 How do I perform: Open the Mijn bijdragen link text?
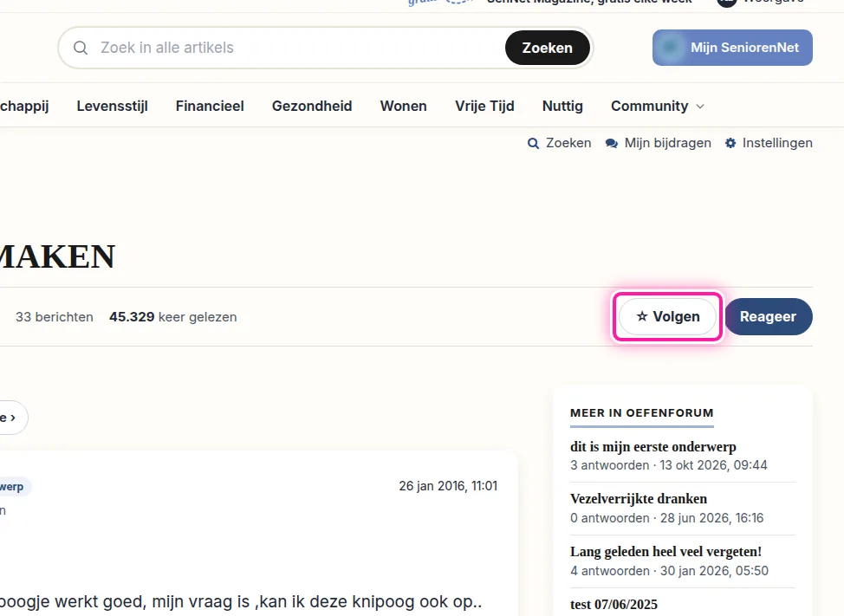pyautogui.click(x=667, y=143)
